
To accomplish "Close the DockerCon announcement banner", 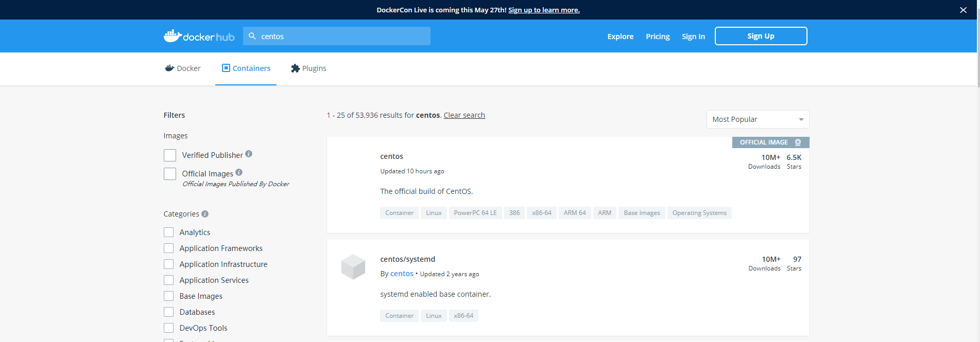I will pos(963,10).
